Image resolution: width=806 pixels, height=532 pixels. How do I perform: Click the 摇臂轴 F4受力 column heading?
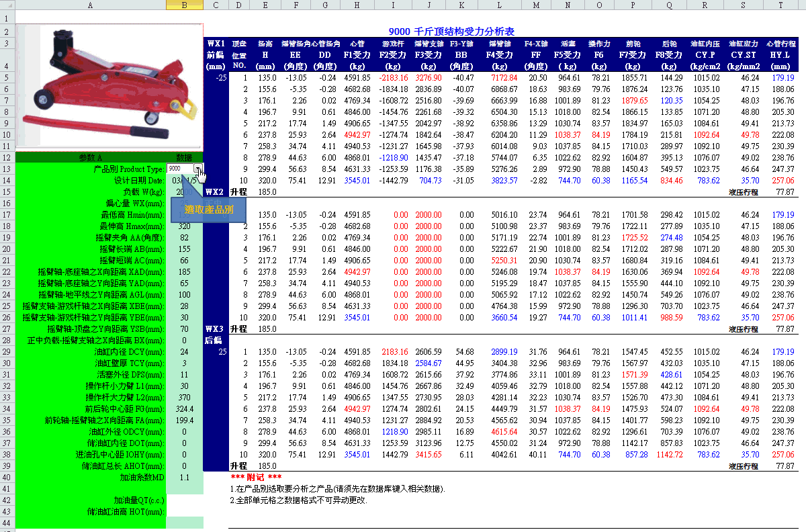click(x=499, y=54)
